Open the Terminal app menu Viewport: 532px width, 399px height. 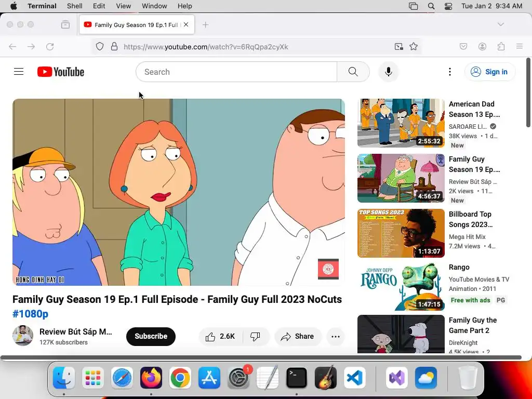(42, 6)
